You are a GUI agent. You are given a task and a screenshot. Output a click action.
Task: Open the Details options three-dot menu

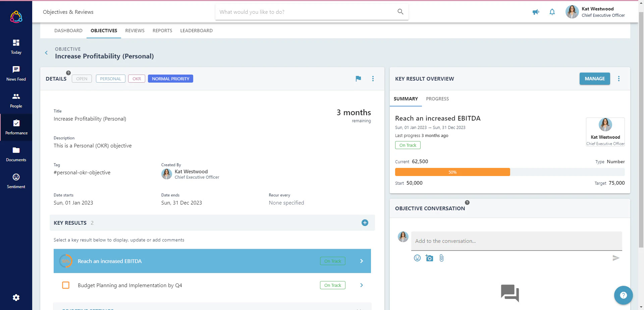[x=373, y=79]
